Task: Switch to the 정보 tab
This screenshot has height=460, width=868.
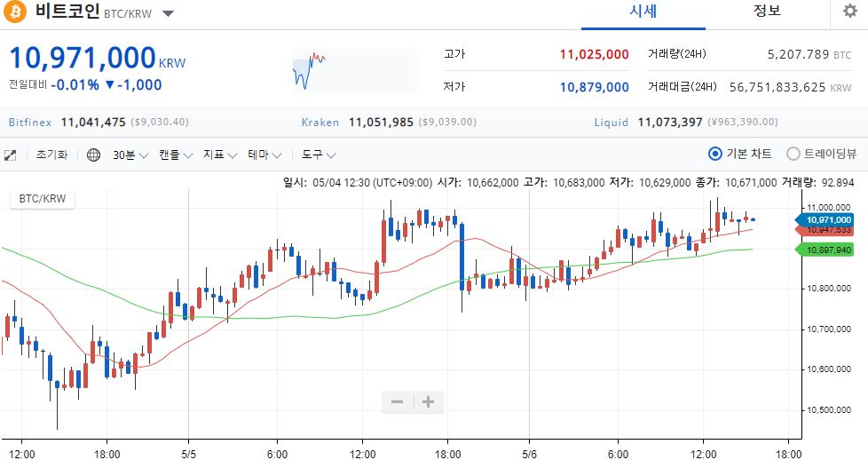Action: (767, 11)
